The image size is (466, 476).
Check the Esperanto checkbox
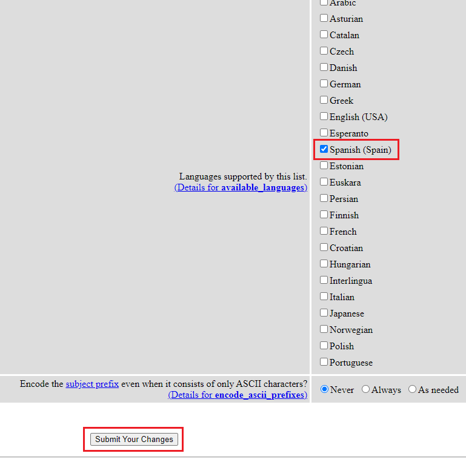pos(324,133)
